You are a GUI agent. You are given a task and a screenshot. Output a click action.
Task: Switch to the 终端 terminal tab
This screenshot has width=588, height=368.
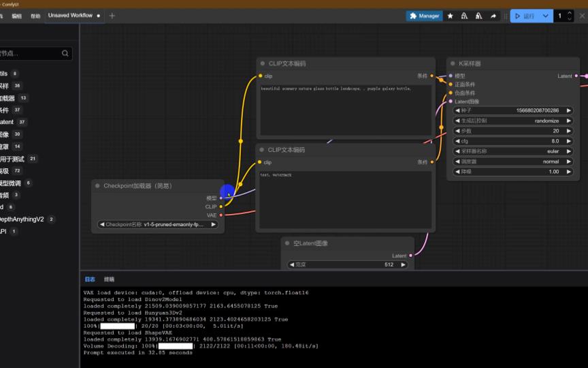[109, 279]
